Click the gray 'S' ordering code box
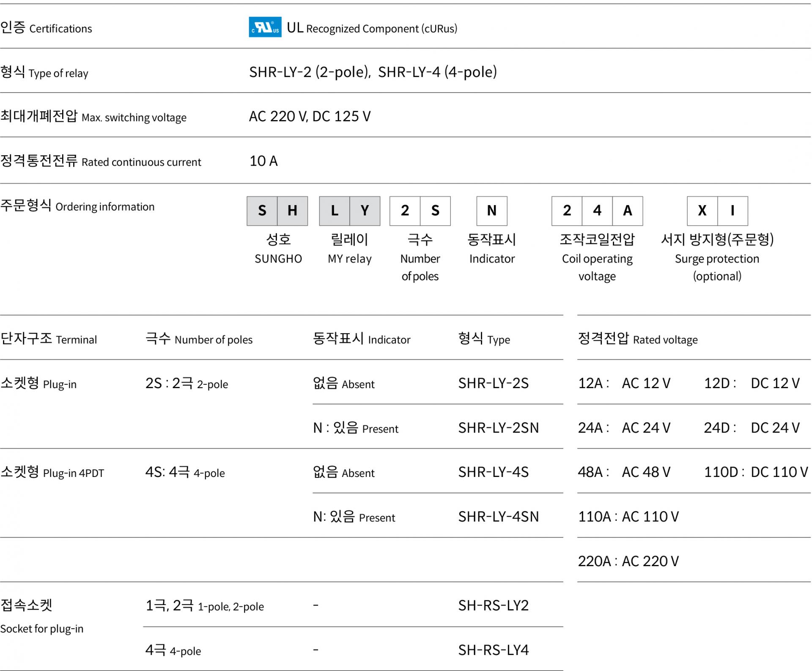The width and height of the screenshot is (812, 671). coord(262,211)
